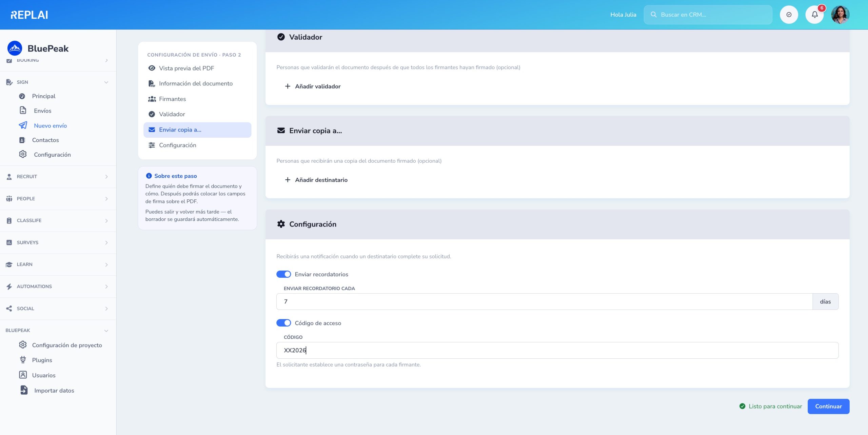The width and height of the screenshot is (868, 435).
Task: Click the CÓDIGO input field
Action: point(557,350)
